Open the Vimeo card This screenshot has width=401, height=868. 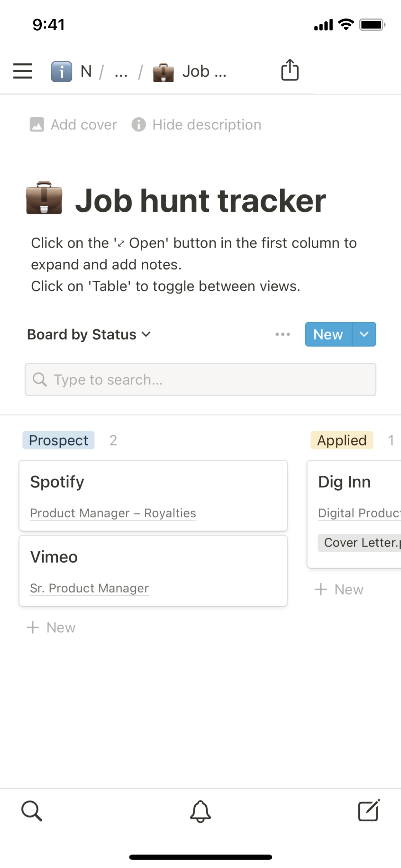153,570
